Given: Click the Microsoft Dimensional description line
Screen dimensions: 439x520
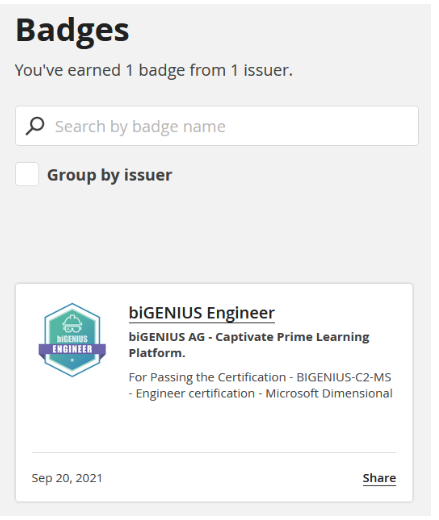Looking at the screenshot, I should tap(329, 393).
